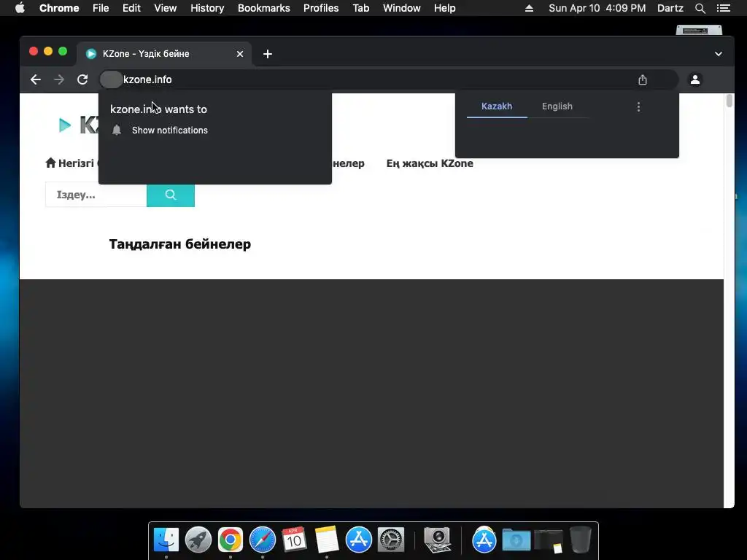Open a new tab with plus button
This screenshot has width=747, height=560.
pyautogui.click(x=268, y=54)
